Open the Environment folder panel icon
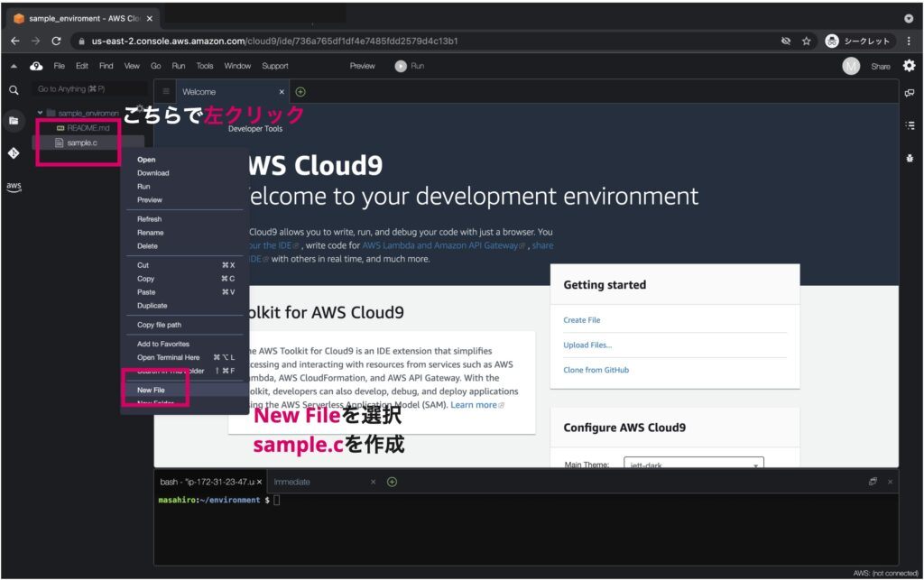924x580 pixels. click(x=14, y=121)
